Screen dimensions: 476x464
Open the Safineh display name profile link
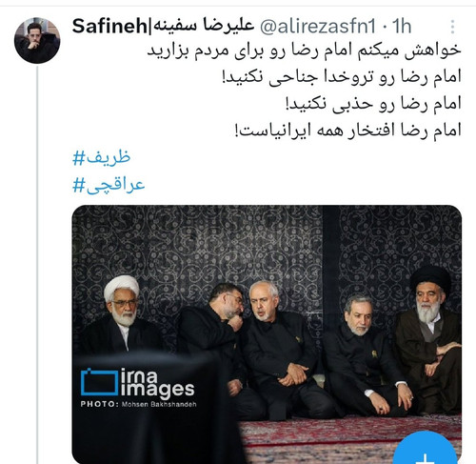[x=163, y=26]
